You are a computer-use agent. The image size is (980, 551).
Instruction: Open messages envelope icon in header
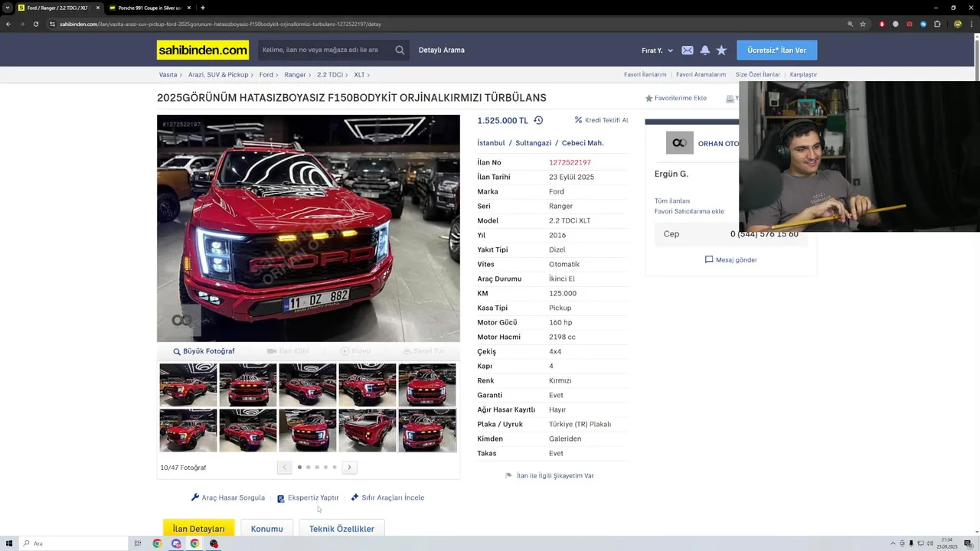(x=688, y=51)
